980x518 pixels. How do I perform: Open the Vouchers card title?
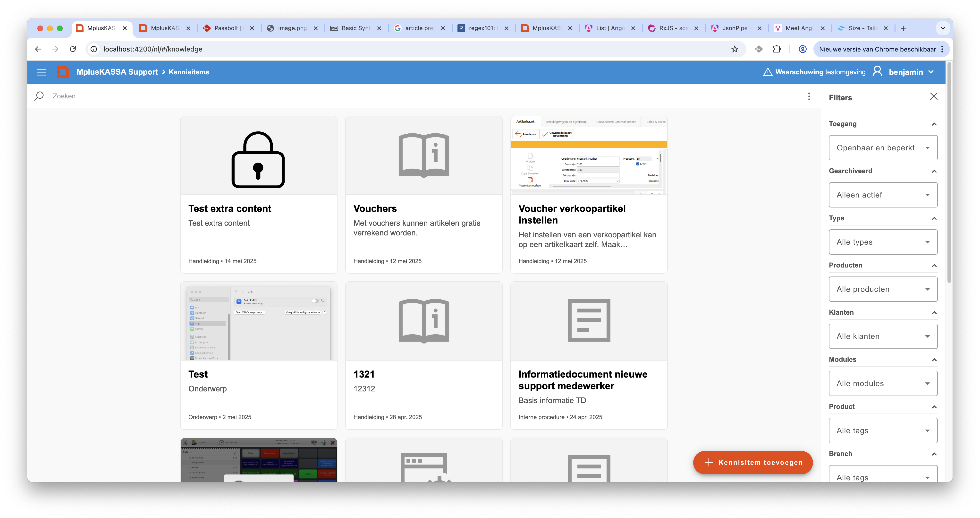(375, 208)
